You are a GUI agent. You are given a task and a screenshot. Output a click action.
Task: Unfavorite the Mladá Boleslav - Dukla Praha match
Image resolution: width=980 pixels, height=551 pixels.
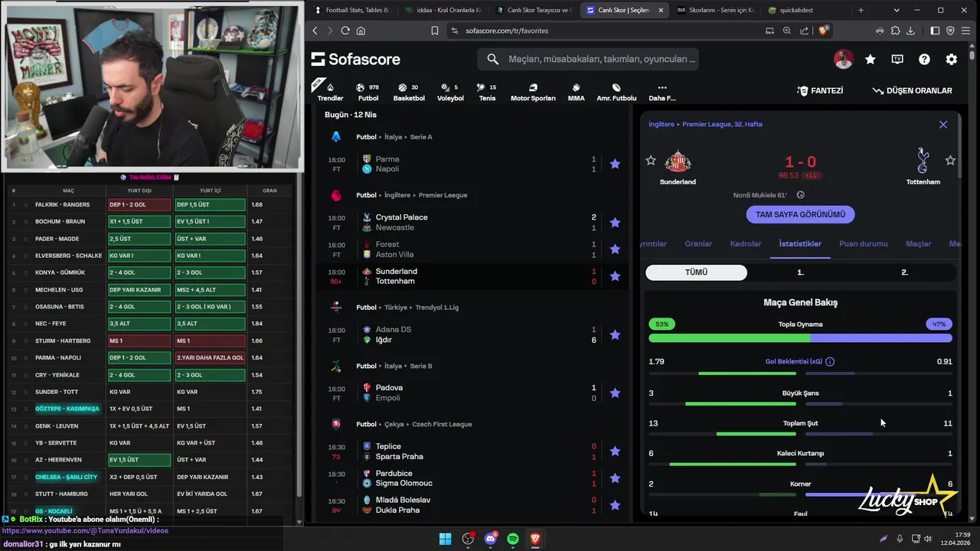coord(615,505)
